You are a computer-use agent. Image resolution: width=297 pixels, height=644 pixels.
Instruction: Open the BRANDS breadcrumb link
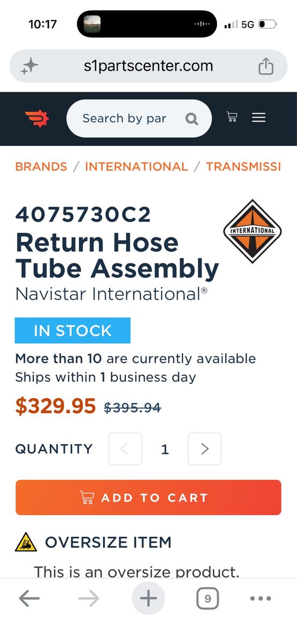41,166
